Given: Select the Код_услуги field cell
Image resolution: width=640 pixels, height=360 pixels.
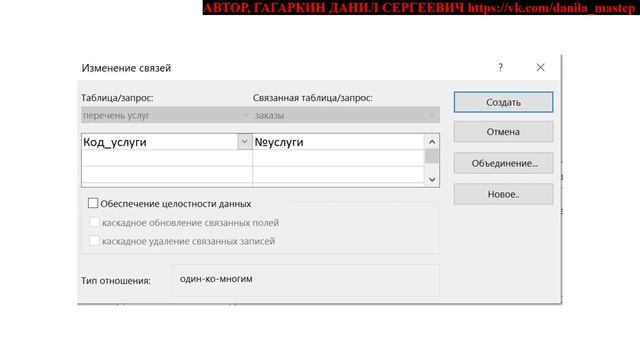Looking at the screenshot, I should tap(160, 142).
